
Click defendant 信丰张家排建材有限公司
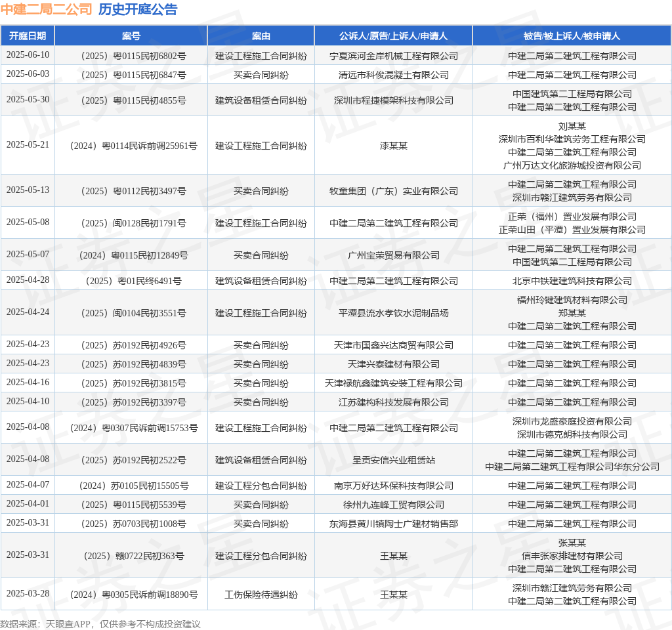[x=572, y=556]
